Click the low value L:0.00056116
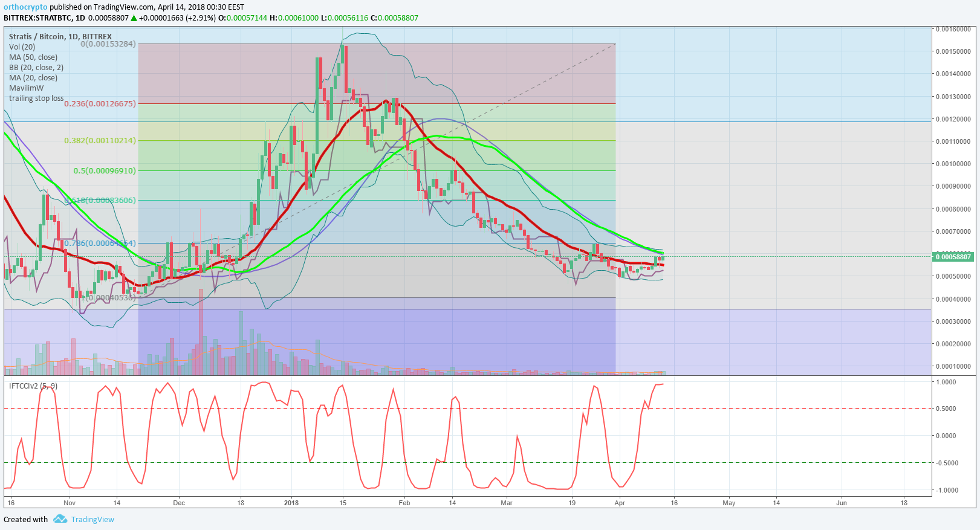This screenshot has height=530, width=980. point(345,18)
